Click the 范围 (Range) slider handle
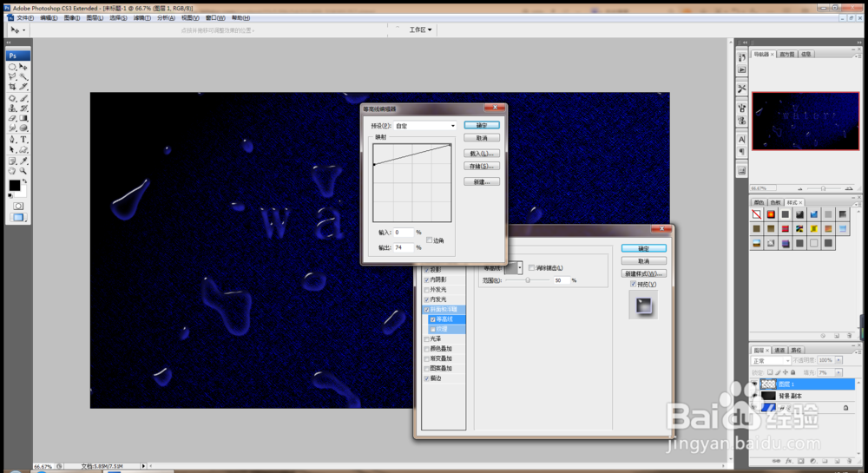The image size is (868, 473). 528,280
